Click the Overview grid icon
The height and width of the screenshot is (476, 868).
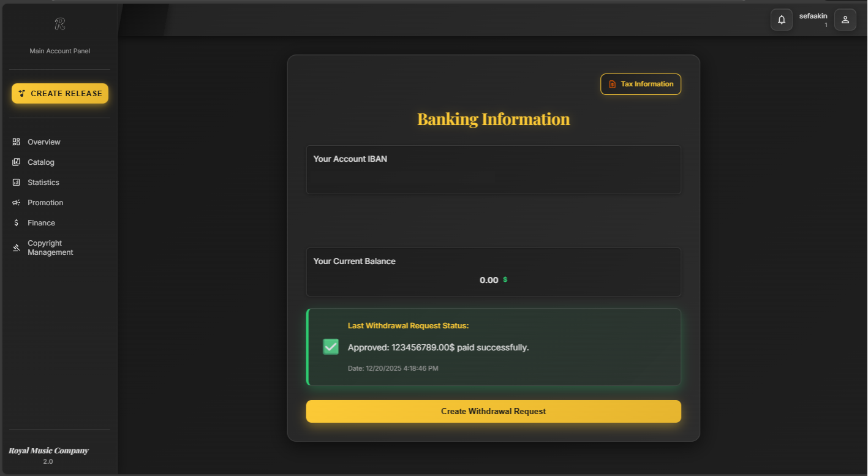tap(16, 142)
